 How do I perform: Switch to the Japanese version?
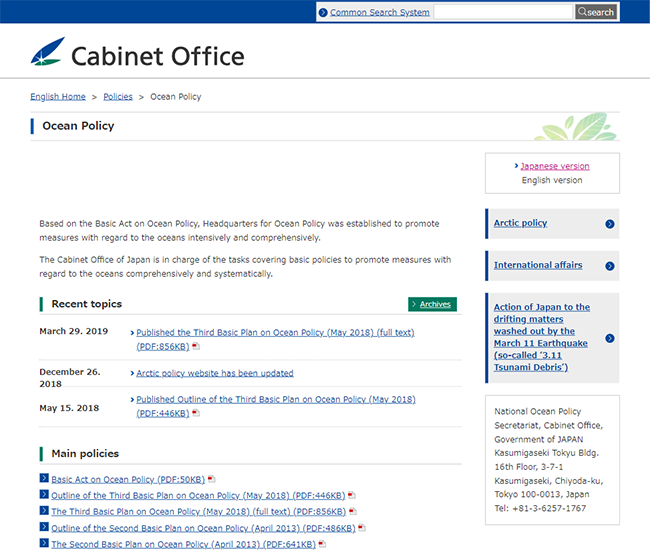[x=555, y=166]
